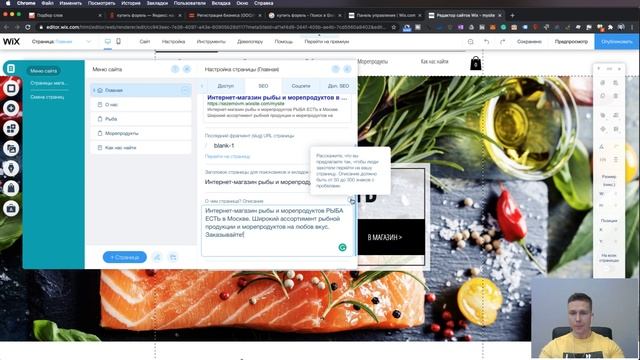The height and width of the screenshot is (360, 640).
Task: Open the Страница page selector dropdown
Action: [61, 42]
